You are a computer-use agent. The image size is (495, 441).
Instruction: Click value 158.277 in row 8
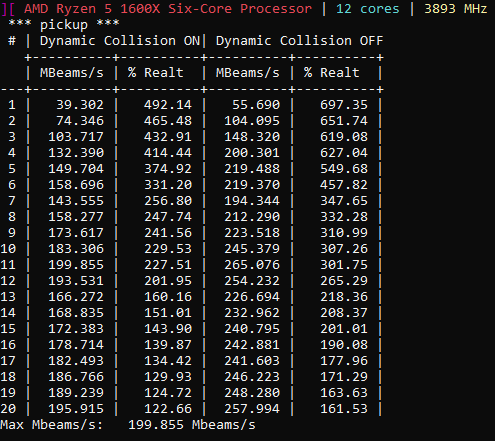(76, 217)
